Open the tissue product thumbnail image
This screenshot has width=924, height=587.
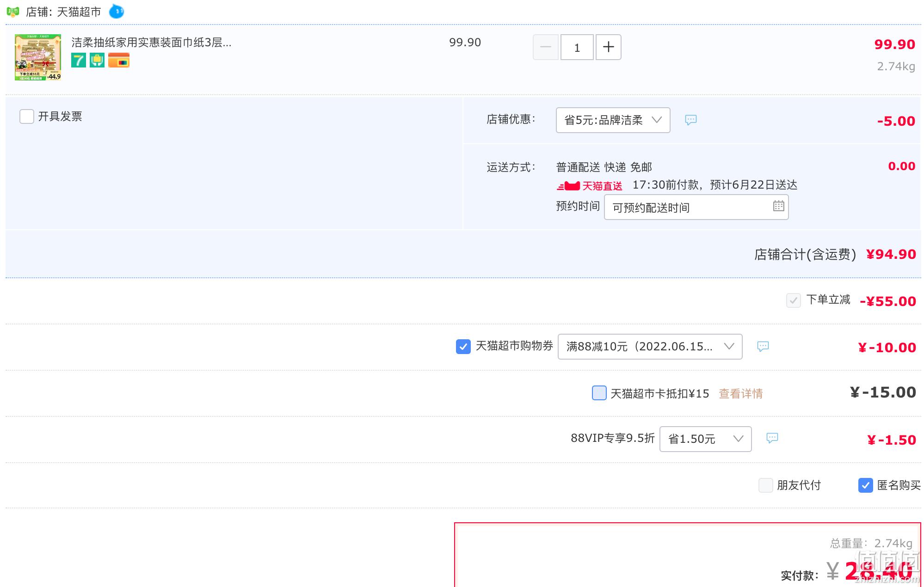pos(38,57)
